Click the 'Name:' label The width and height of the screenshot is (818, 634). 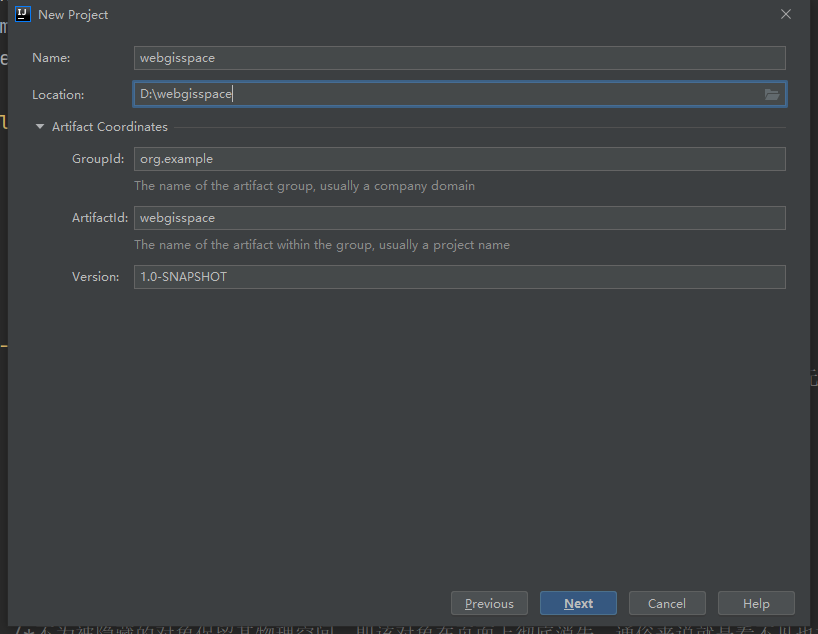pyautogui.click(x=51, y=58)
